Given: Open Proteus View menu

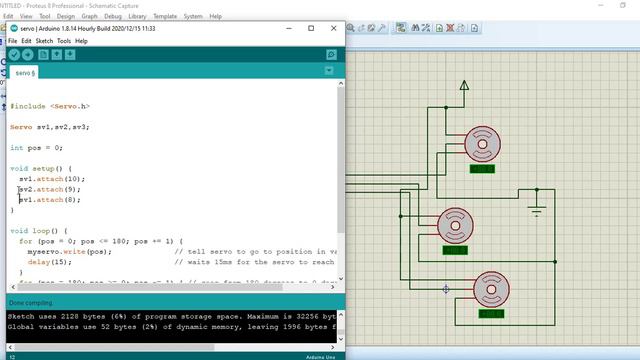Looking at the screenshot, I should 26,16.
